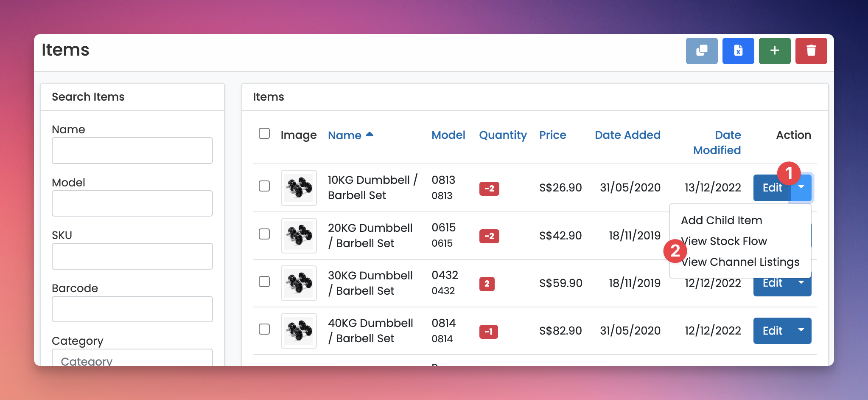Sort by the Model column header
This screenshot has width=868, height=400.
pos(448,135)
